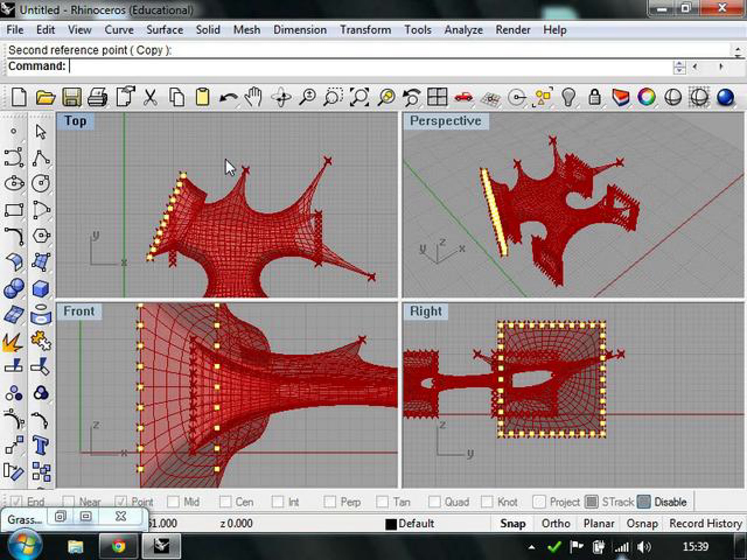This screenshot has height=560, width=747.
Task: Click the Zoom Extents toolbar icon
Action: tap(359, 98)
